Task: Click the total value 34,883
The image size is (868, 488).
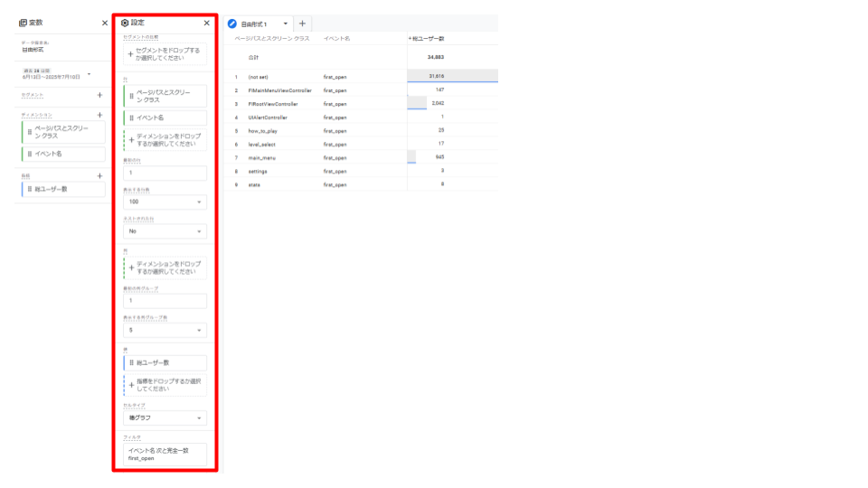Action: point(436,57)
